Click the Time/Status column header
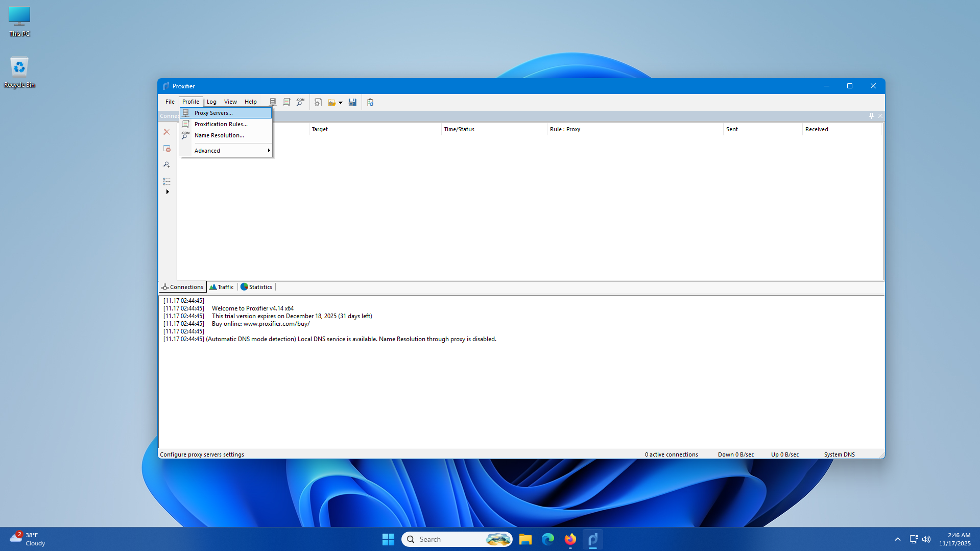 click(x=494, y=129)
